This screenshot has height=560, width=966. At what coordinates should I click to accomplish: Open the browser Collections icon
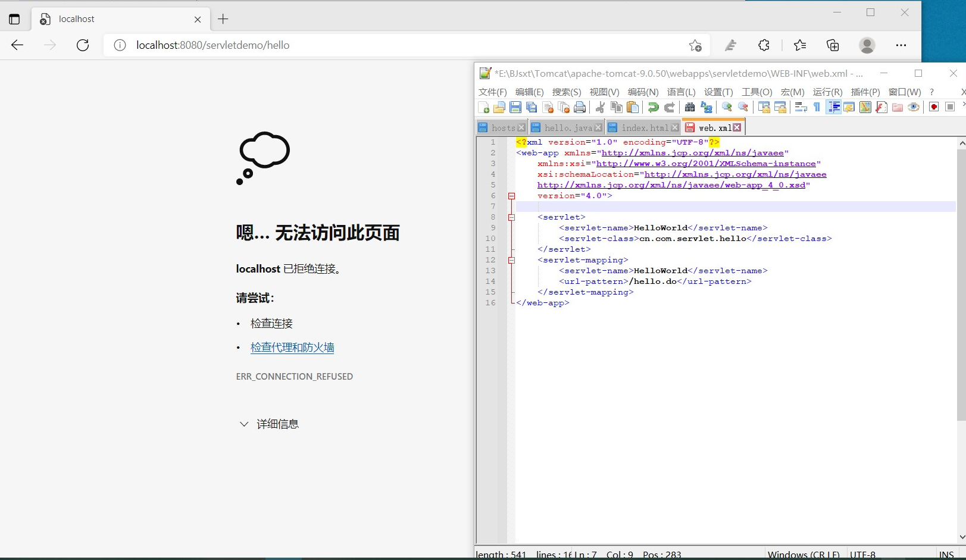pos(833,45)
